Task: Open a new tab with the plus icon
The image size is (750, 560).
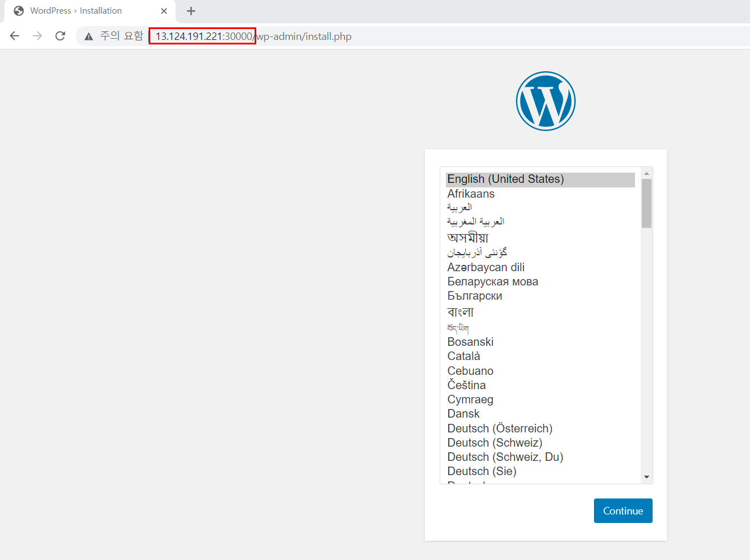Action: 191,11
